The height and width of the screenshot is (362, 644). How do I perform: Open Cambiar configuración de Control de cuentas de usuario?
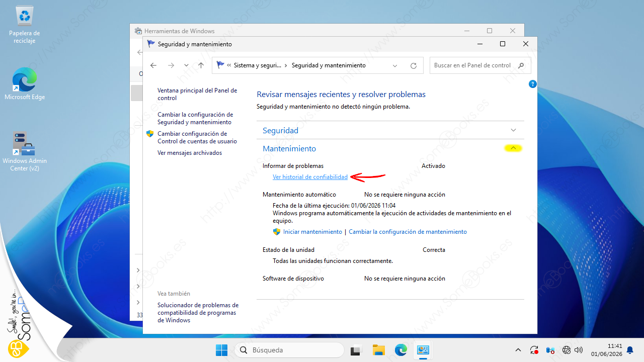click(197, 138)
